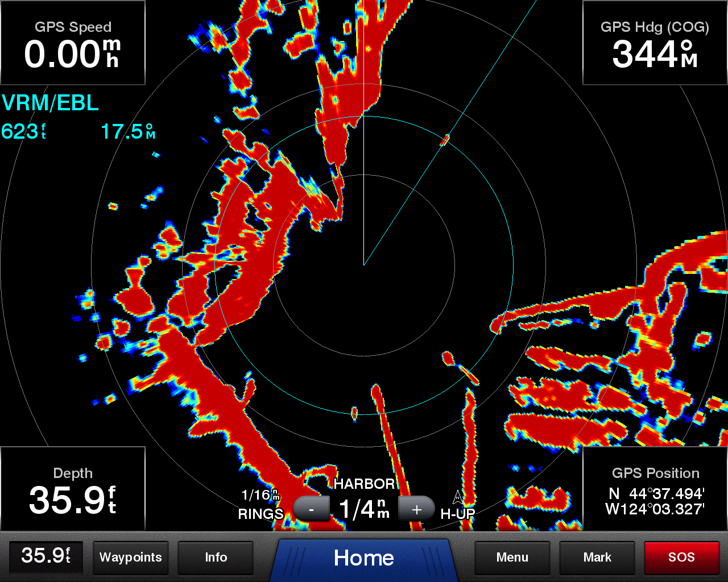728x582 pixels.
Task: Go to the Home screen
Action: 364,558
